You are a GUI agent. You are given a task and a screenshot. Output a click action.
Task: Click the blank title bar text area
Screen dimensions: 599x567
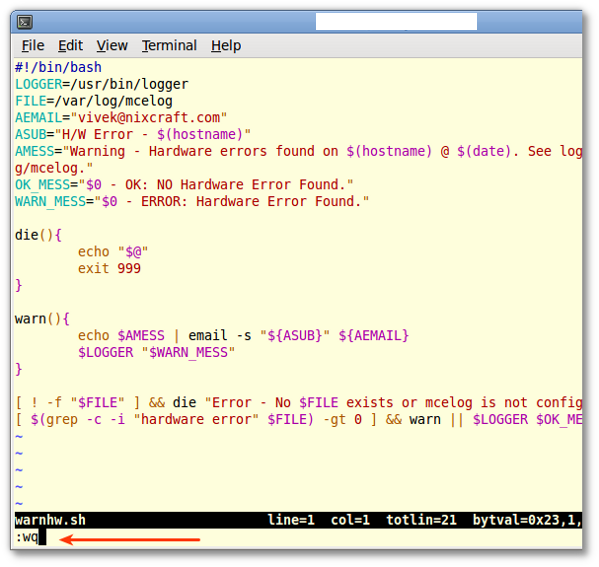pos(396,21)
